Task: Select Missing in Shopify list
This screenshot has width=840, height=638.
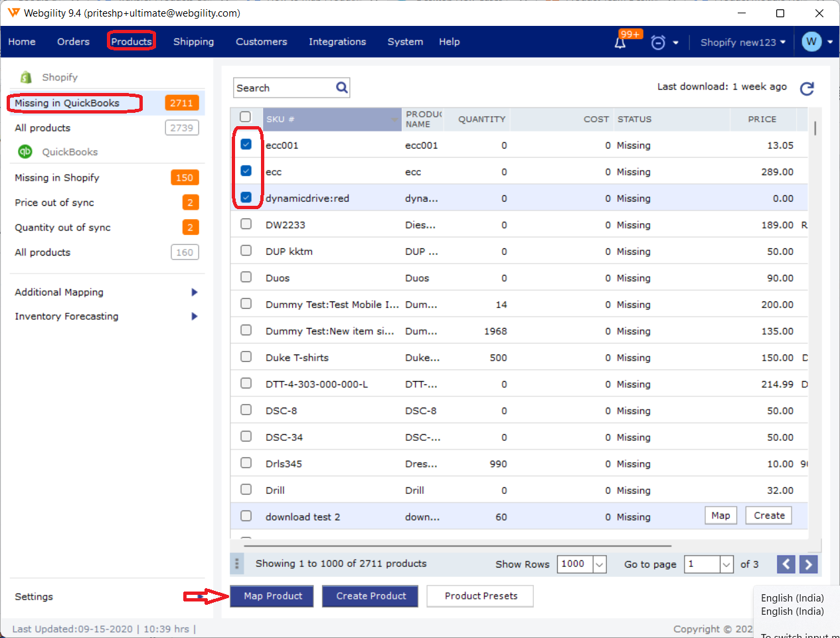Action: point(57,178)
